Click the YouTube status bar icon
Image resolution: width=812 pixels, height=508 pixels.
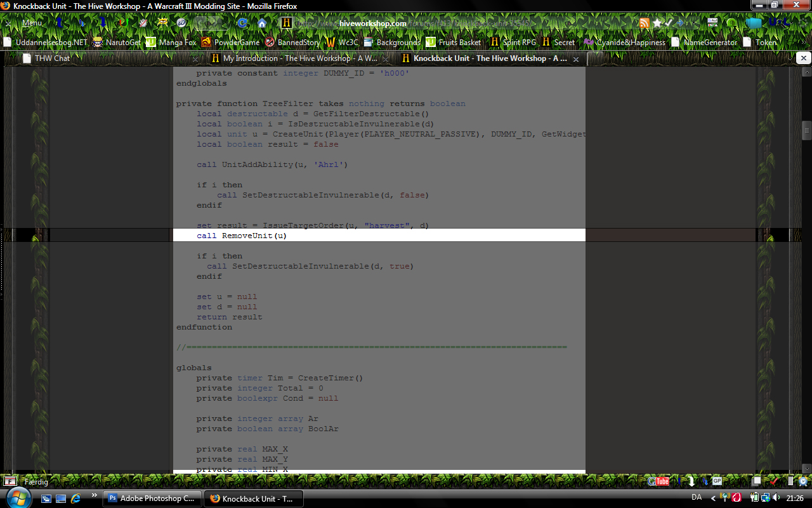659,481
